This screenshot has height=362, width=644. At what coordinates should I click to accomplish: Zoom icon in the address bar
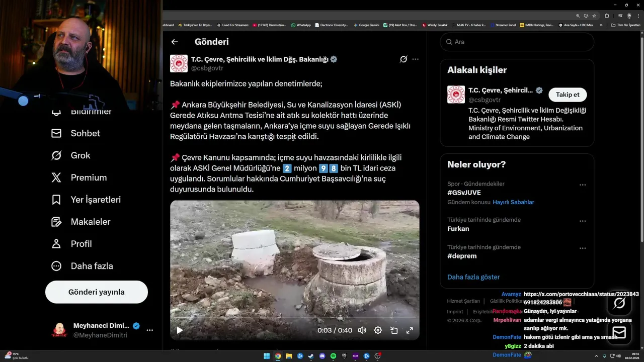pyautogui.click(x=578, y=16)
